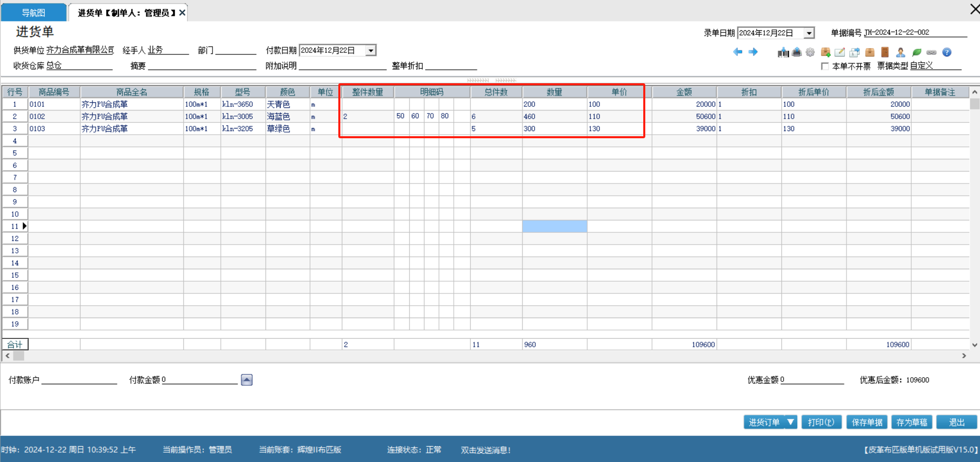Click the table's vertical scrollbar up arrow
Screen dimensions: 980x462
[974, 92]
